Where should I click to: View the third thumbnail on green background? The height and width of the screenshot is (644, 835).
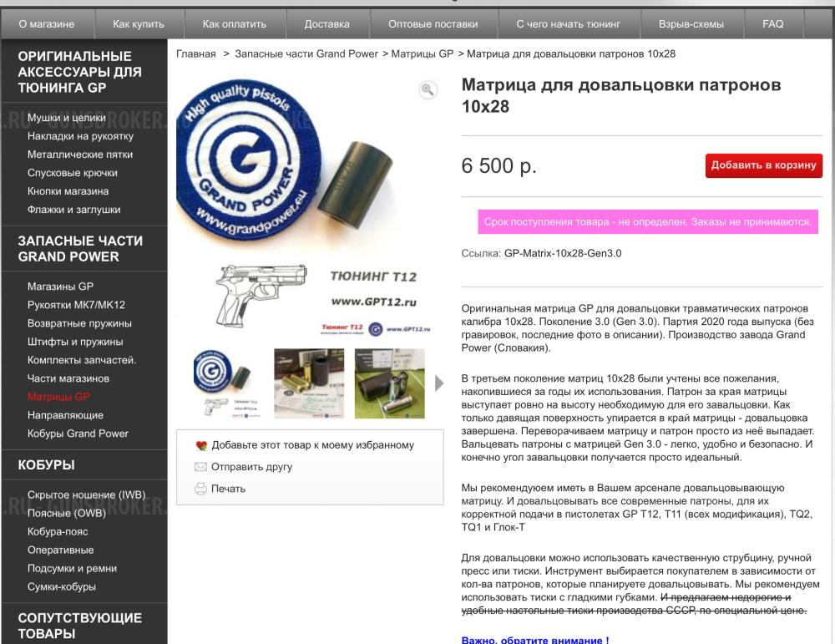[x=390, y=383]
